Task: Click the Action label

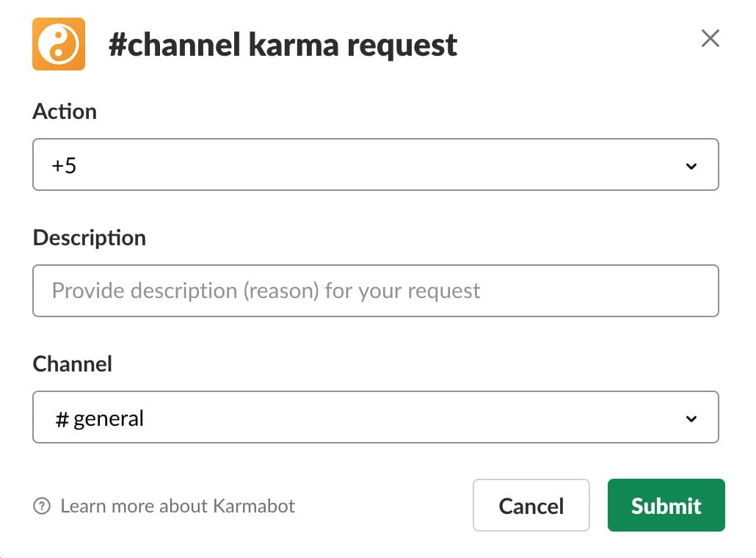Action: 65,112
